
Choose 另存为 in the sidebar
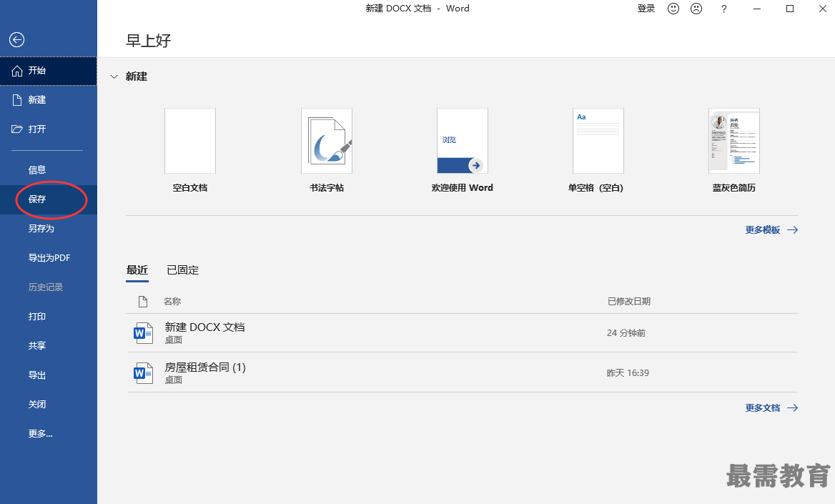point(49,229)
